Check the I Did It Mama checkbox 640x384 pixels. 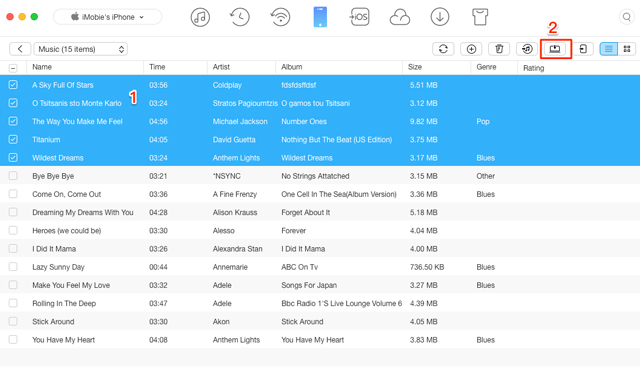[13, 249]
